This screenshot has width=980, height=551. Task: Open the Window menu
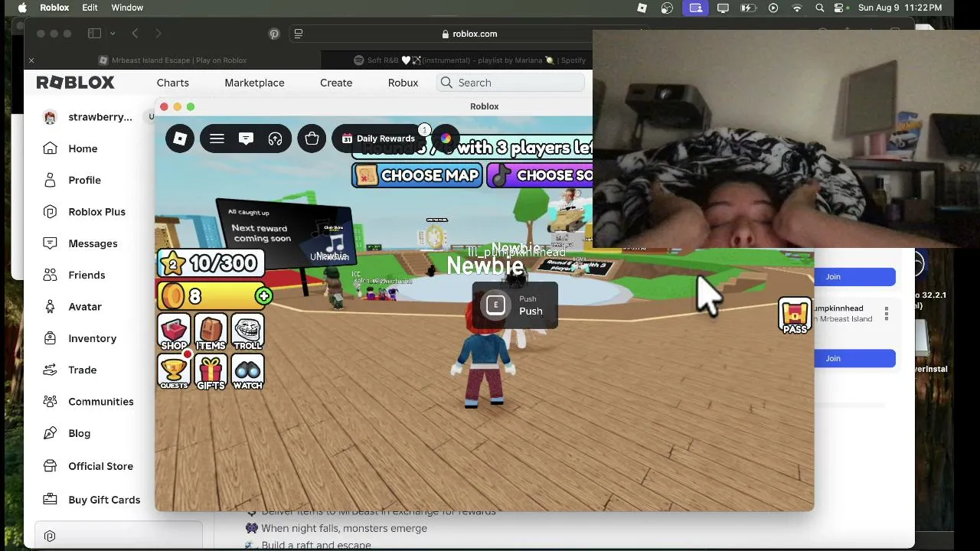(x=127, y=8)
